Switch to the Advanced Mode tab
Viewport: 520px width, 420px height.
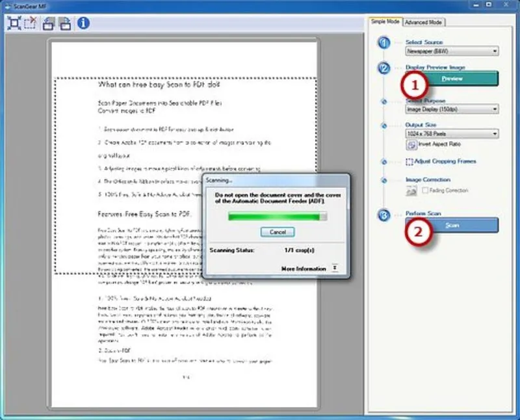[424, 22]
